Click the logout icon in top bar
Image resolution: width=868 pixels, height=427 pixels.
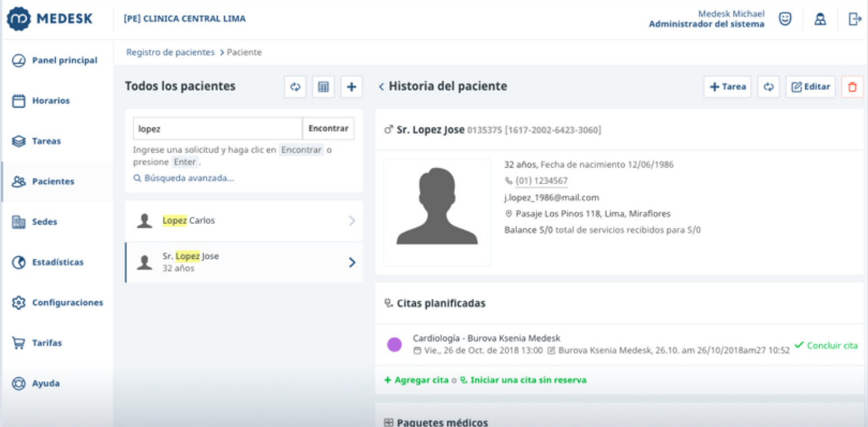click(855, 19)
